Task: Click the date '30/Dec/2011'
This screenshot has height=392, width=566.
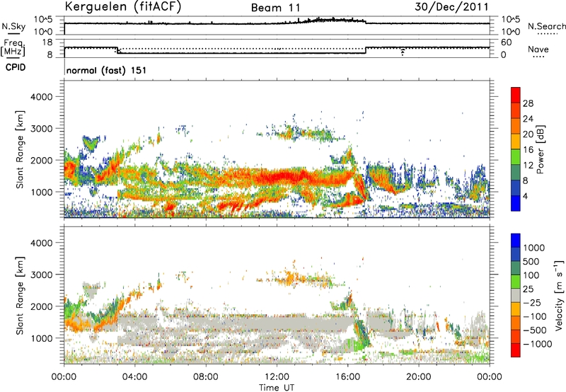Action: [451, 6]
